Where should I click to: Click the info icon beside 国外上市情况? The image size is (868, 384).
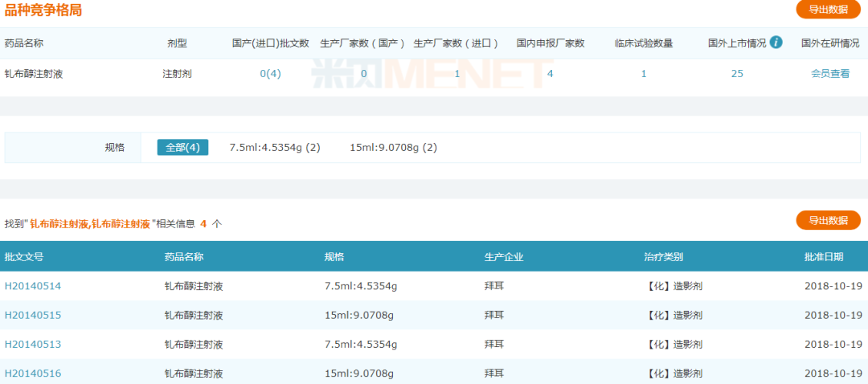pos(776,42)
